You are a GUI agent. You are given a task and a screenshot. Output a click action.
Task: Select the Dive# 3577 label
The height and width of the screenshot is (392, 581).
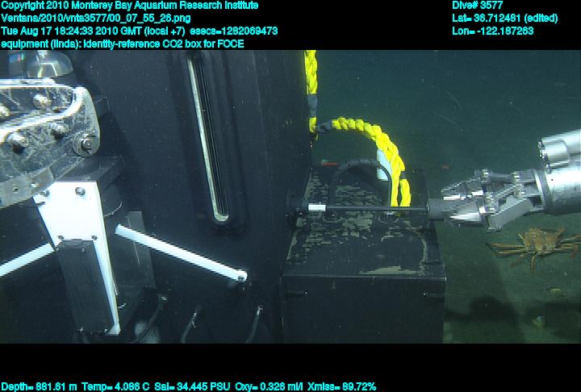coord(478,6)
